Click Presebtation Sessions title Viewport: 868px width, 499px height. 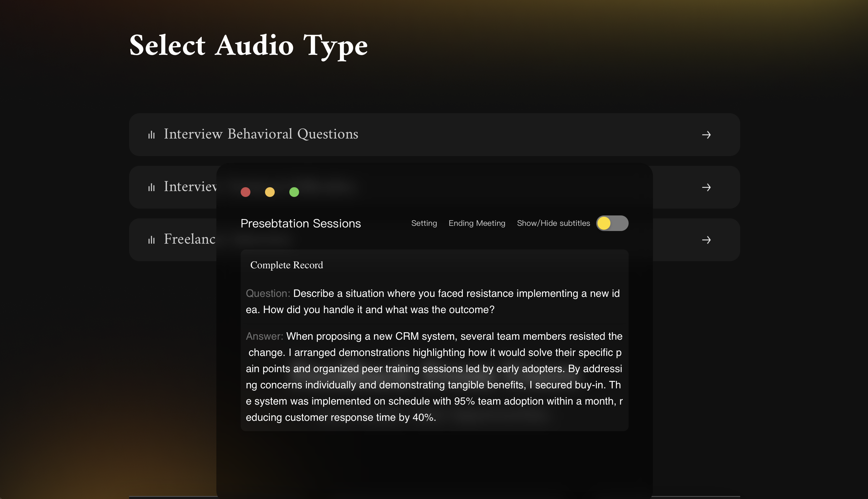click(x=300, y=224)
